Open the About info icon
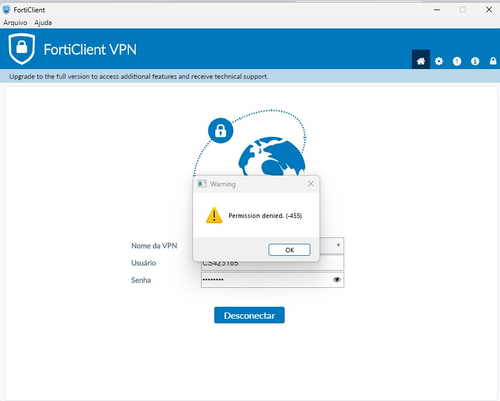 point(475,61)
